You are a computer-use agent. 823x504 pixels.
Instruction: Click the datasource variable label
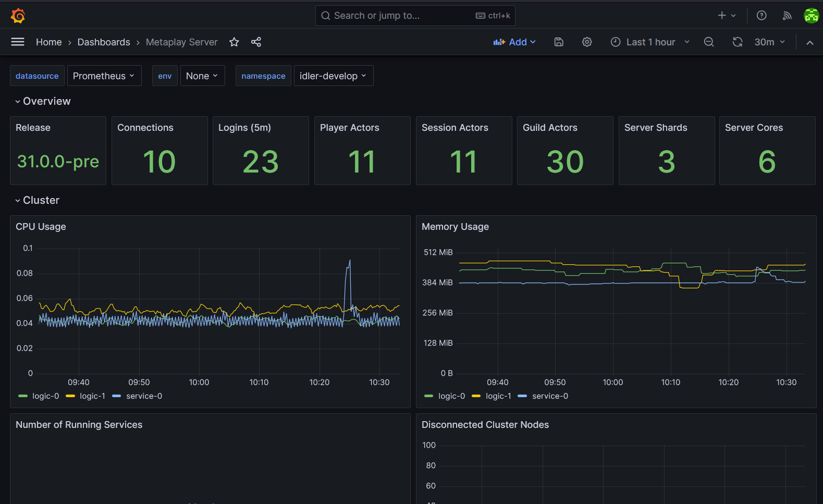(37, 76)
